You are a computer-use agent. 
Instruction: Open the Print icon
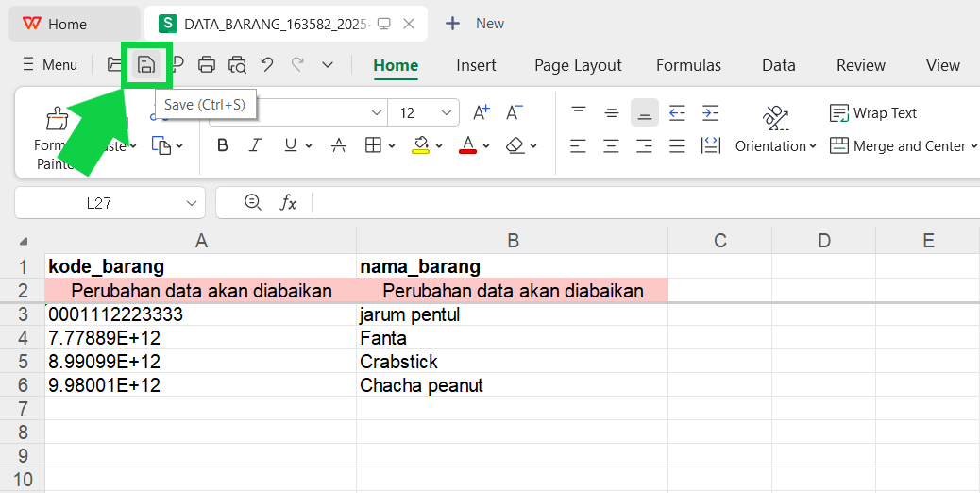pos(207,64)
